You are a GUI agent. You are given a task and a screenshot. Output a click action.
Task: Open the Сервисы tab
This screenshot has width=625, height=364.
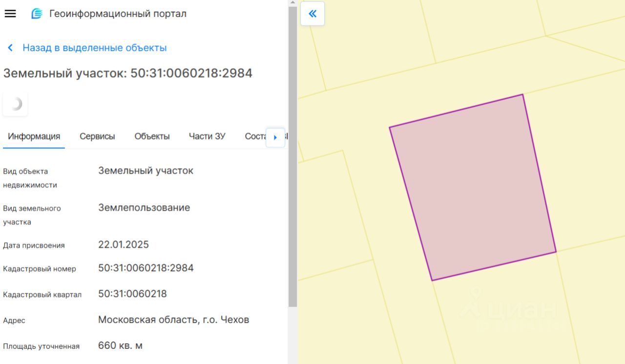pos(97,137)
